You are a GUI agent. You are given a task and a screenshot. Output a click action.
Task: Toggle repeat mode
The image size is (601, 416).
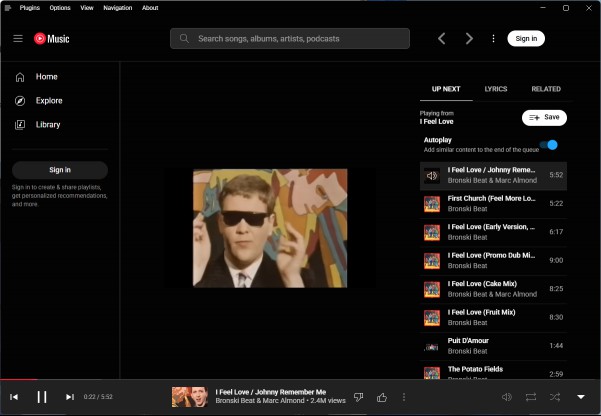[531, 397]
